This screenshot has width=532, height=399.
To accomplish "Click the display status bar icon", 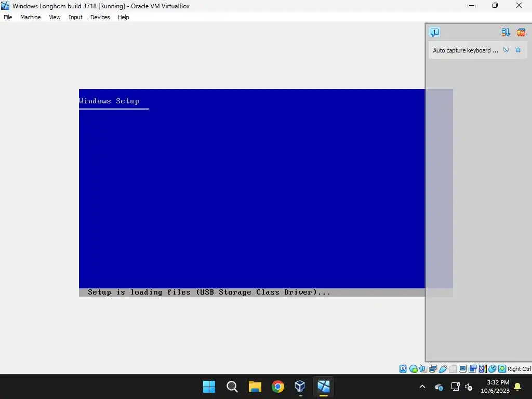I will click(462, 369).
